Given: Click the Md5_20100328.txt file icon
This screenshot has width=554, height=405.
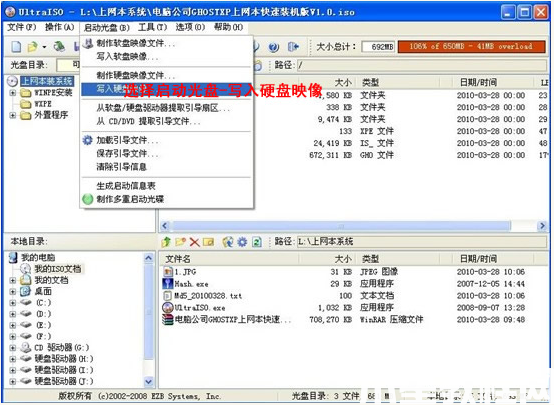Looking at the screenshot, I should coord(168,295).
